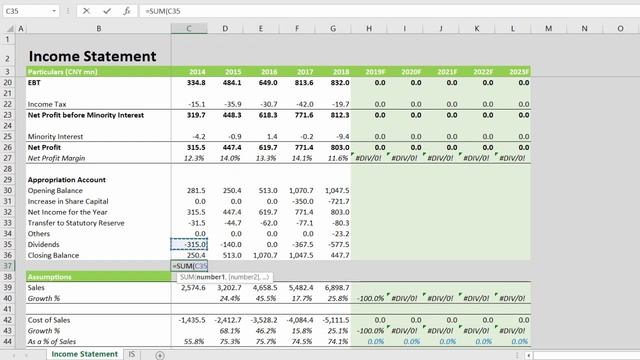Select column D header
The width and height of the screenshot is (640, 360).
225,29
